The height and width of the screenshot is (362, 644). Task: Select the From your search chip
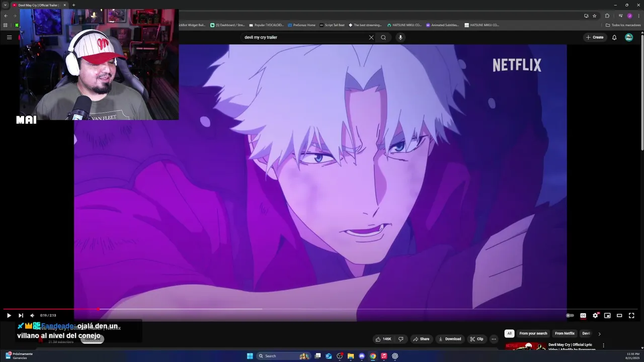[533, 333]
